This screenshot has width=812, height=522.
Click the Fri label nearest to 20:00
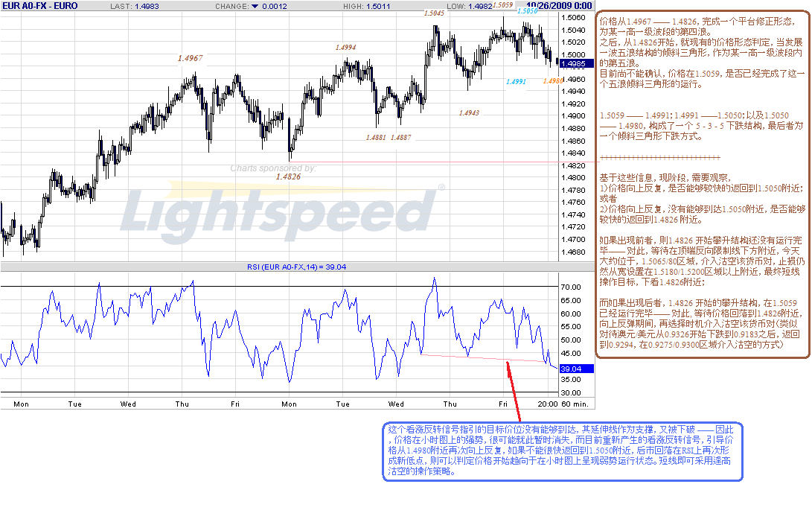503,404
